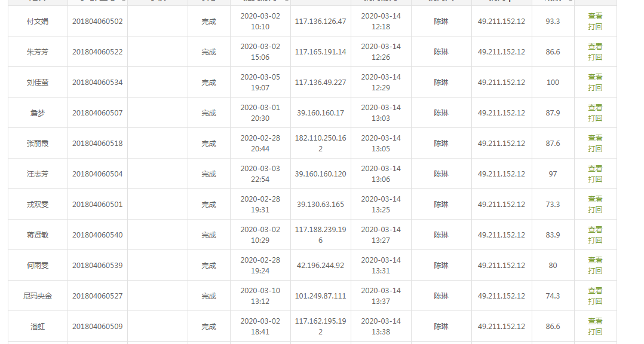
Task: Click the 2020-03-10 13:12 submission time
Action: click(x=260, y=296)
